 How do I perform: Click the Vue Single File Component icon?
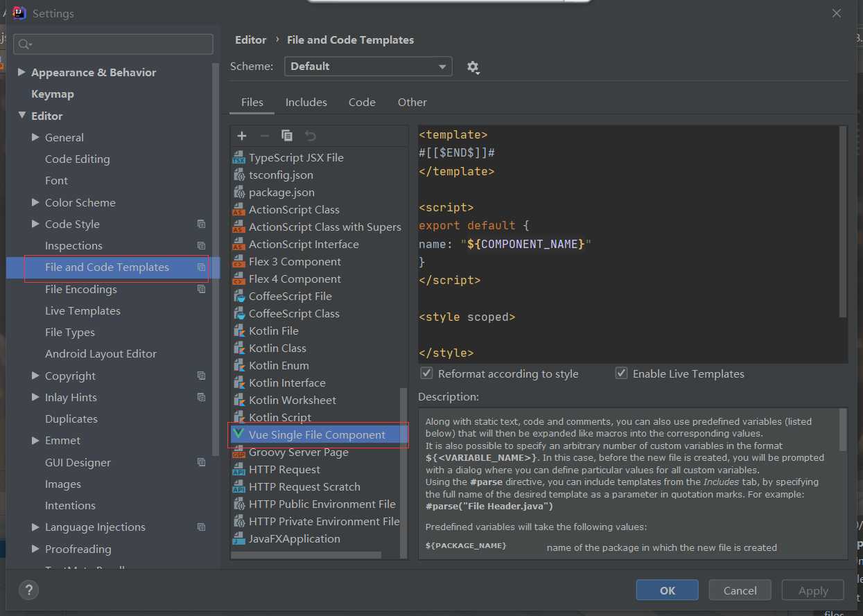[x=238, y=434]
